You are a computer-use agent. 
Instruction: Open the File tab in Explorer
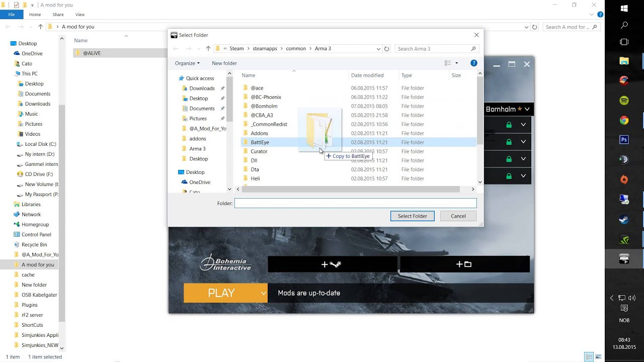[x=11, y=15]
